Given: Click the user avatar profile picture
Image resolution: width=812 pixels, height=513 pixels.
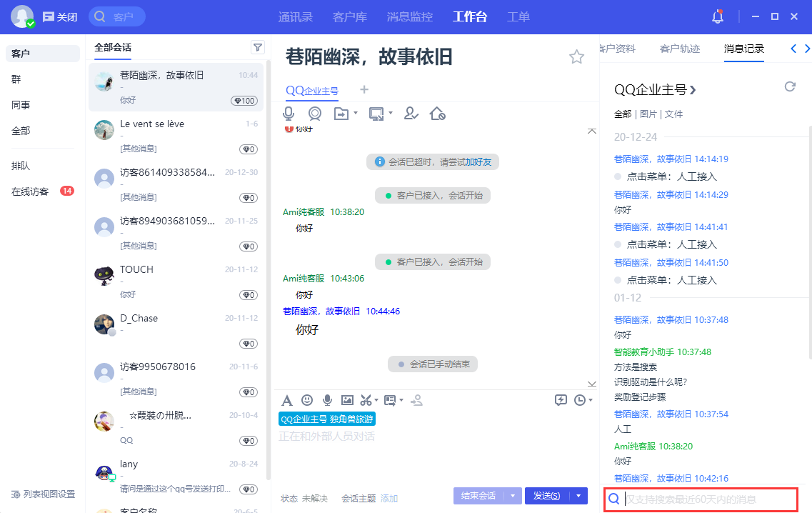Looking at the screenshot, I should tap(22, 16).
